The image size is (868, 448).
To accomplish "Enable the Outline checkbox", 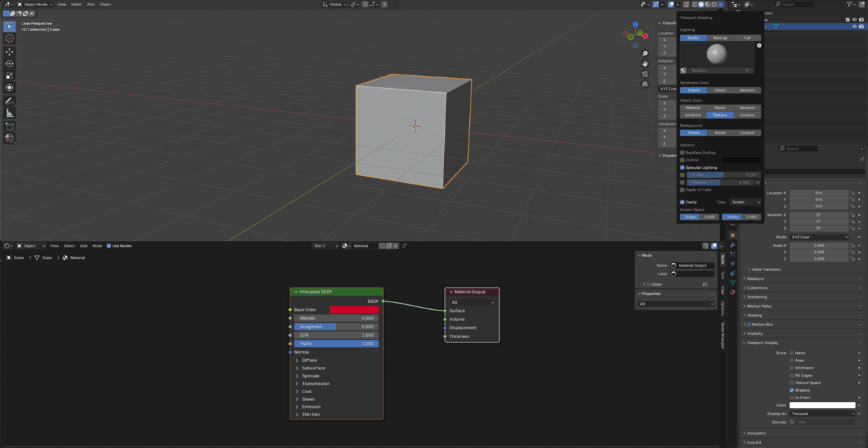I will 682,160.
